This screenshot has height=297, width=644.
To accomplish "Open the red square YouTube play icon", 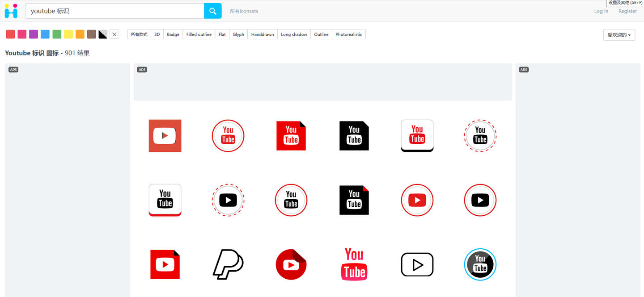I will pos(165,136).
